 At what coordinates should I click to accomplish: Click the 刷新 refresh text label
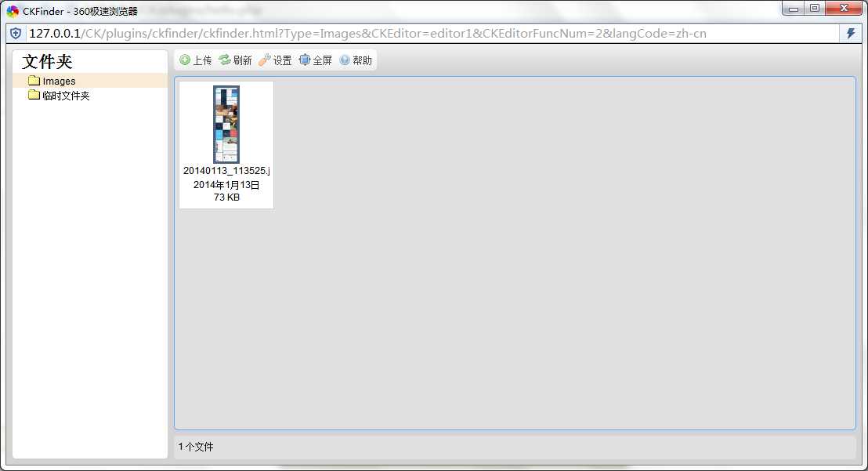tap(242, 60)
